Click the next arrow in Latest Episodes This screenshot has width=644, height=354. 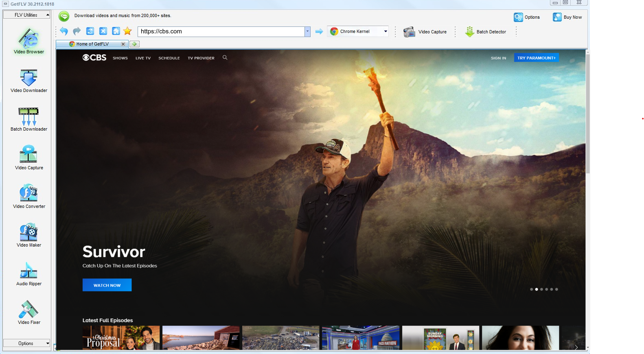click(x=576, y=347)
